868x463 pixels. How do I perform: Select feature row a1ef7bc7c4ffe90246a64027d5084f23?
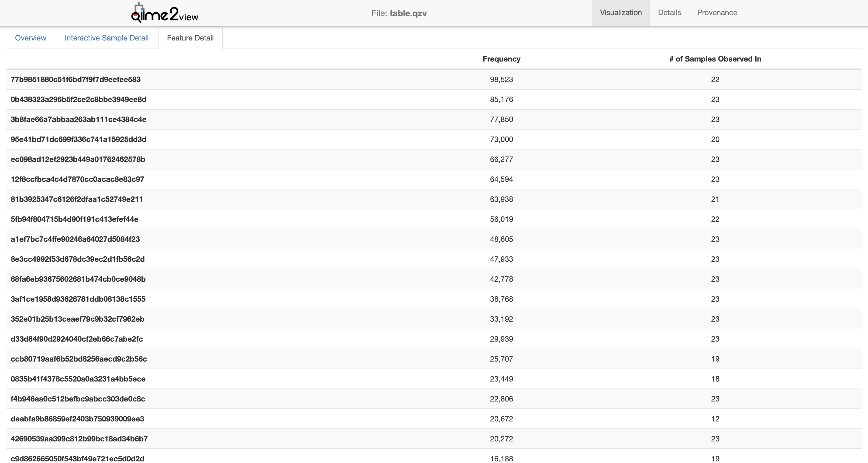click(x=75, y=239)
